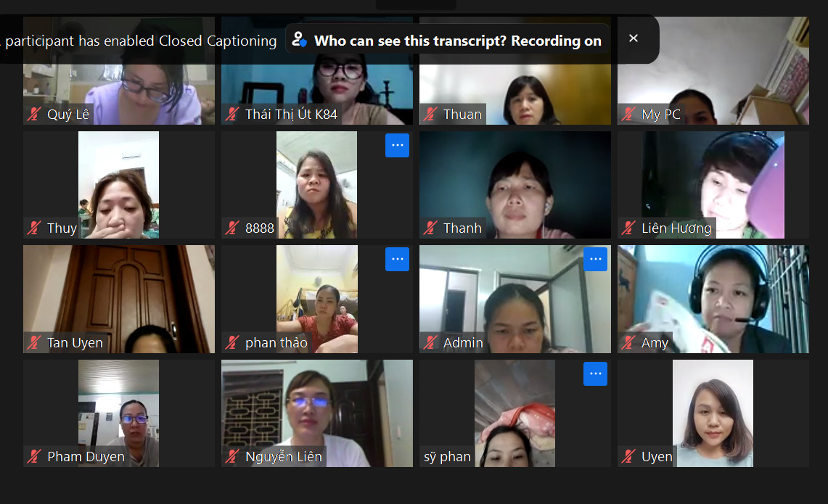Viewport: 828px width, 504px height.
Task: Click the muted mic icon beside Quý Lê
Action: (34, 114)
